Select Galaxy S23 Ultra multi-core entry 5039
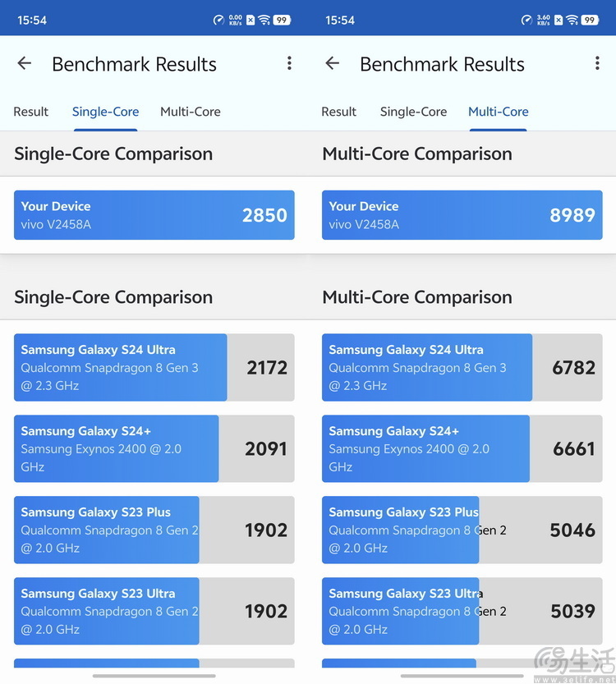The height and width of the screenshot is (684, 616). pos(462,611)
